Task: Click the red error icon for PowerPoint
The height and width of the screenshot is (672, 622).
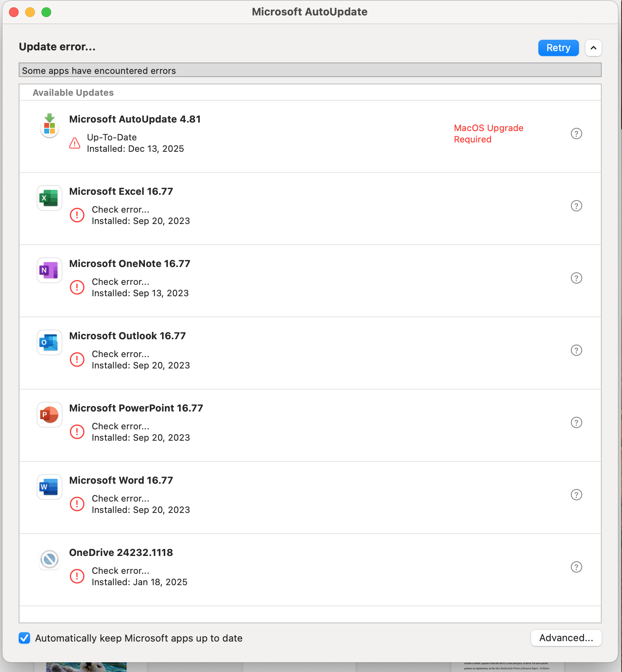Action: pyautogui.click(x=77, y=432)
